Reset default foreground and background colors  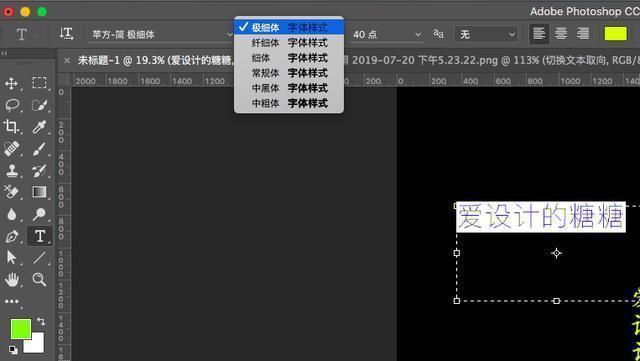click(x=13, y=350)
